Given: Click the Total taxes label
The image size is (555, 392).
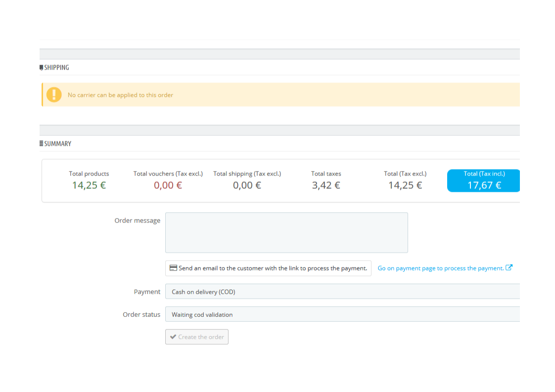Looking at the screenshot, I should (326, 174).
